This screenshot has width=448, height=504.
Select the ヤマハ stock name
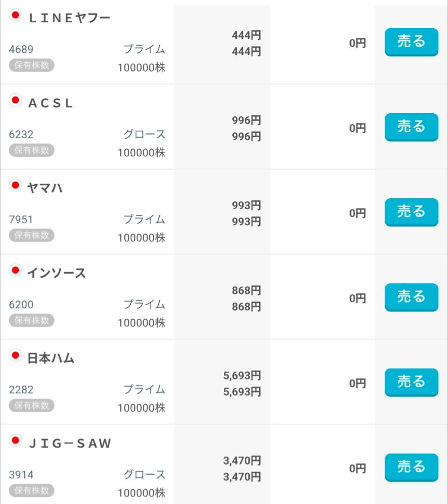(x=45, y=188)
